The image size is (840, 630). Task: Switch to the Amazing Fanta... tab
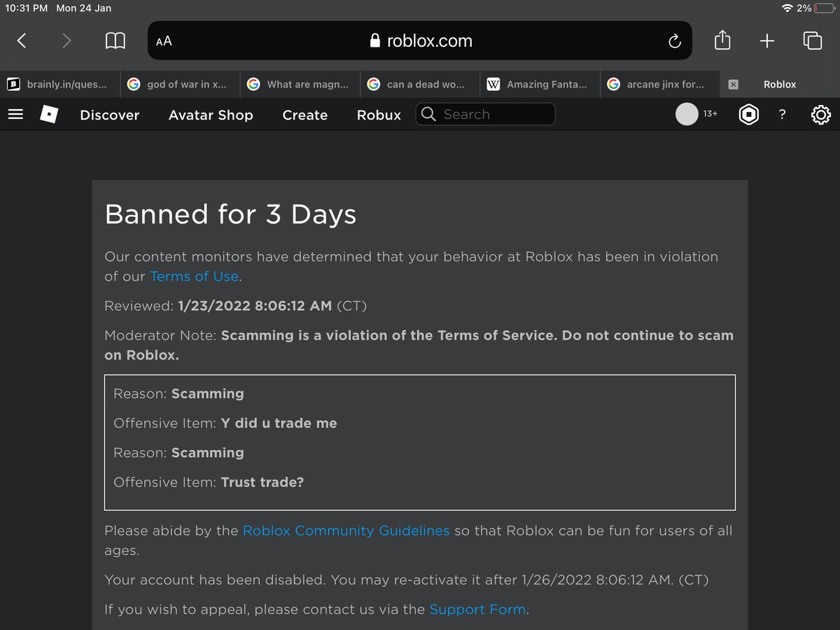click(539, 84)
